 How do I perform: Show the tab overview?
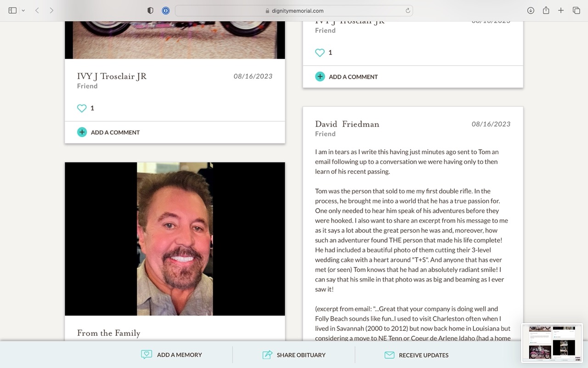tap(576, 11)
